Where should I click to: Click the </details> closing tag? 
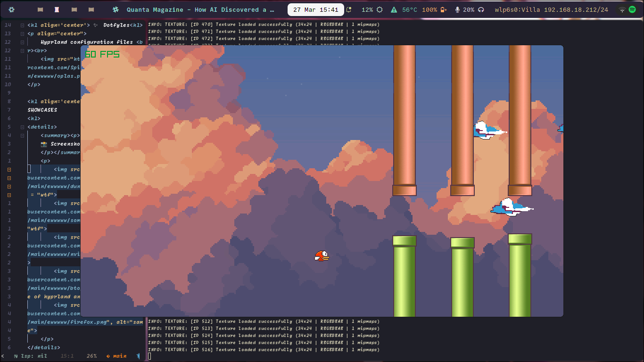[44, 347]
